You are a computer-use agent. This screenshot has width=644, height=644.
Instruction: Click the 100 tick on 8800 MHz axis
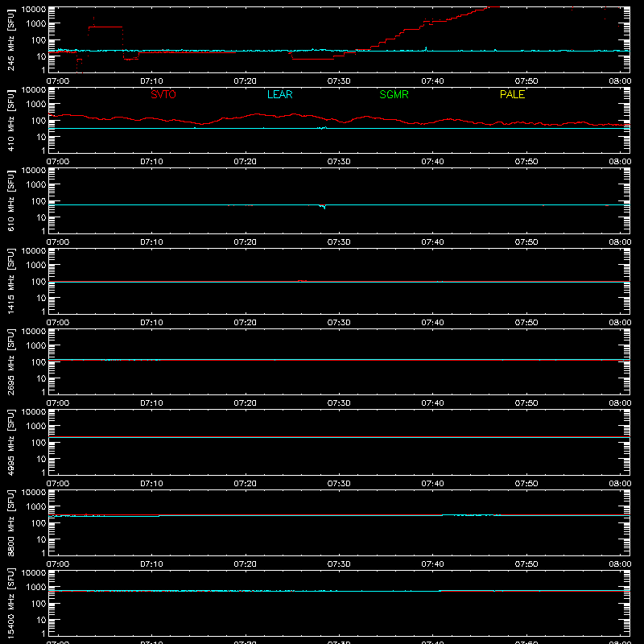39,523
